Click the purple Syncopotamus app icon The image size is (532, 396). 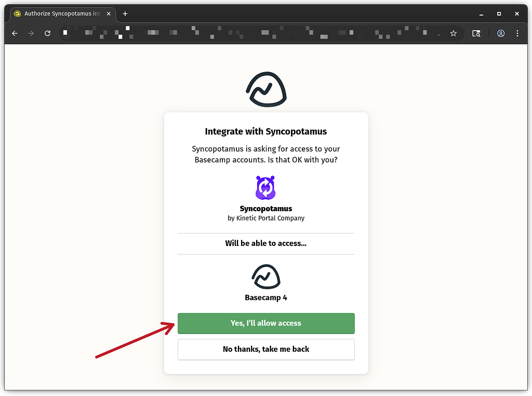point(265,187)
